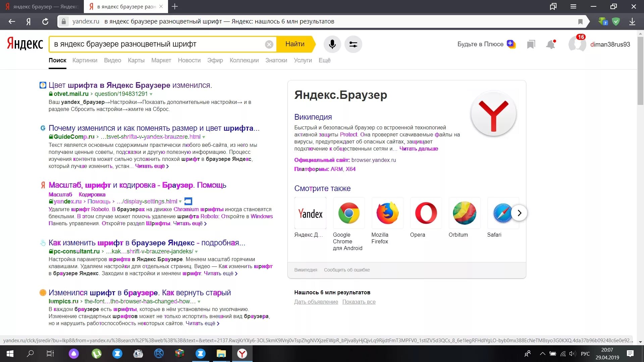
Task: Click the Protect shield icon in toolbar
Action: [x=616, y=21]
